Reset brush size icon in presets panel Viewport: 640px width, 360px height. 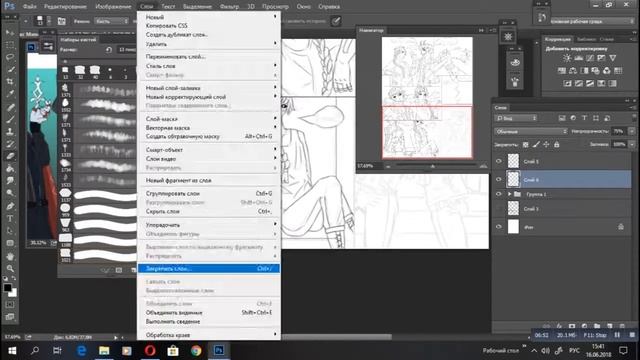tap(109, 50)
